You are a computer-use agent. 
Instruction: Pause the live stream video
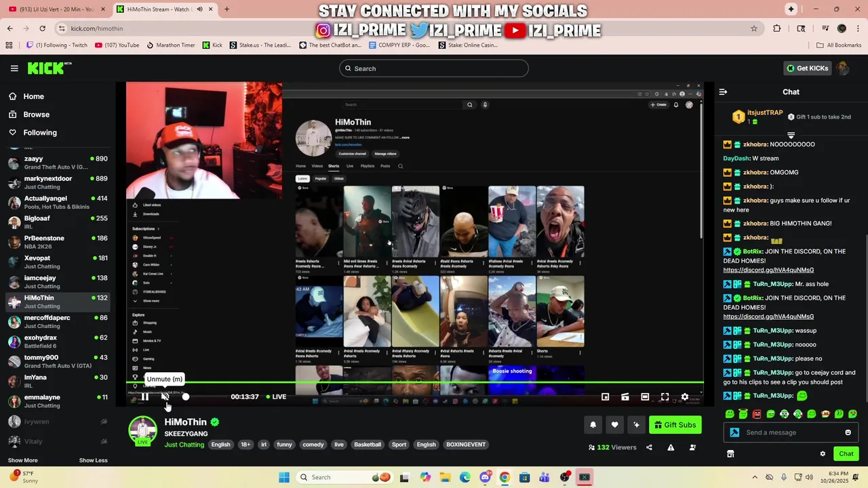tap(144, 396)
